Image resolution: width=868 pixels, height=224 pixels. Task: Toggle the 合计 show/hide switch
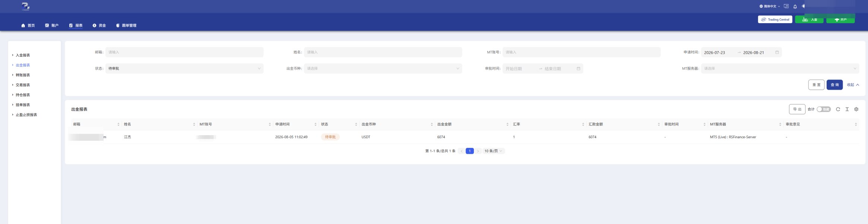coord(824,109)
